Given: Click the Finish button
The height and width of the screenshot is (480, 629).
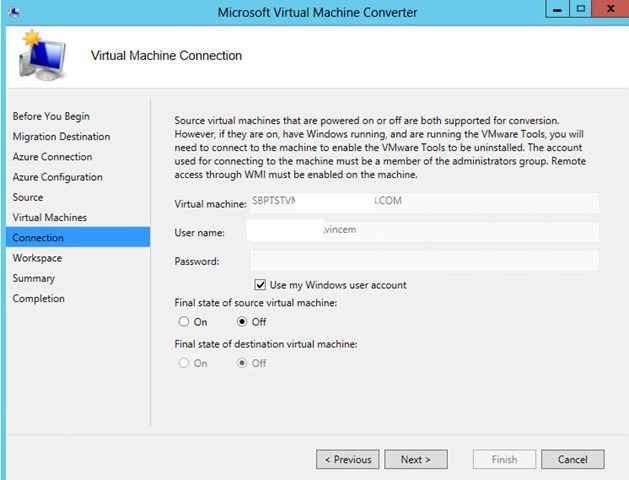Looking at the screenshot, I should (505, 459).
